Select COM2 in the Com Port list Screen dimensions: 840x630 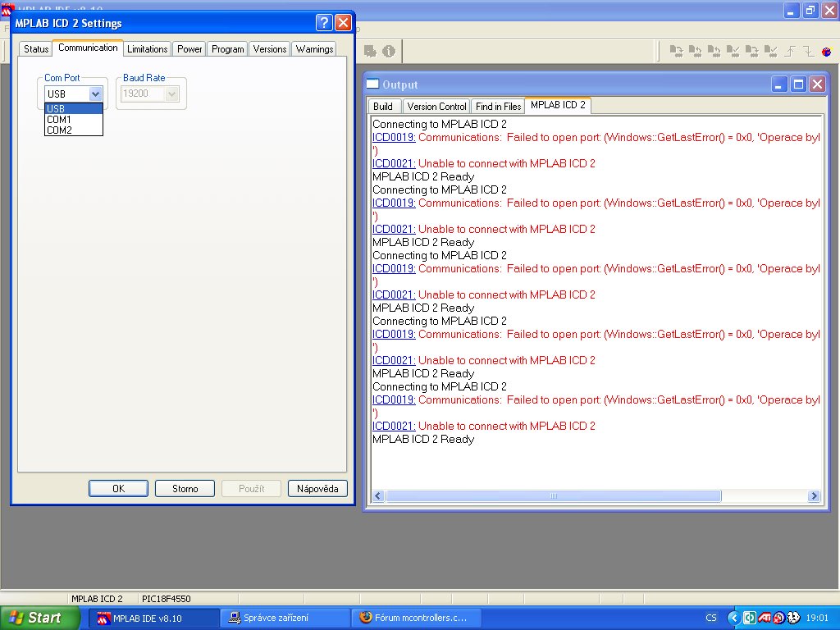point(73,130)
